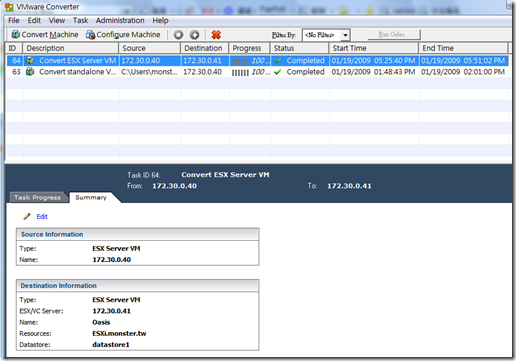Click the task icon in row 64
This screenshot has height=361, width=516.
coord(30,61)
